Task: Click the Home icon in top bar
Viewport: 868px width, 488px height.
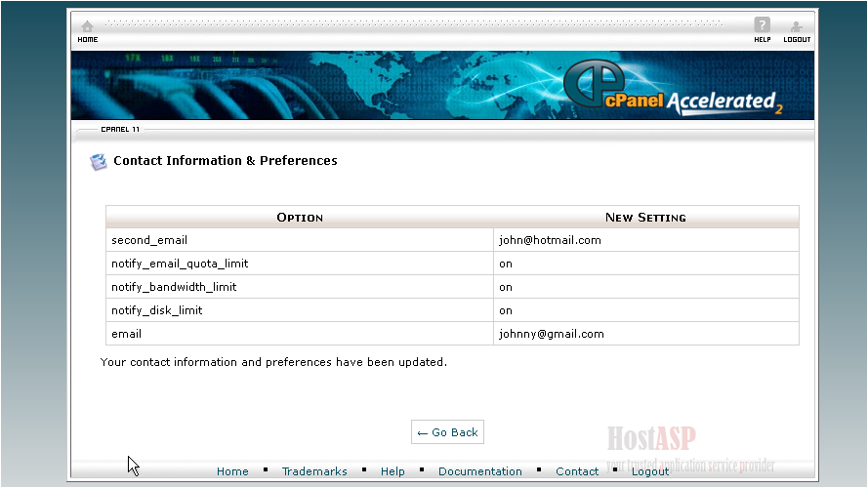Action: coord(87,29)
